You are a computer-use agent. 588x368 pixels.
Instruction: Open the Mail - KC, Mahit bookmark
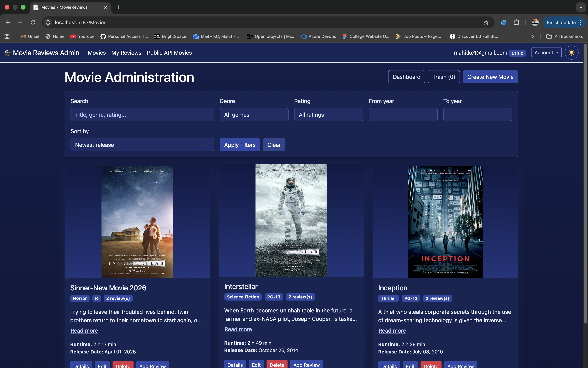click(x=216, y=36)
